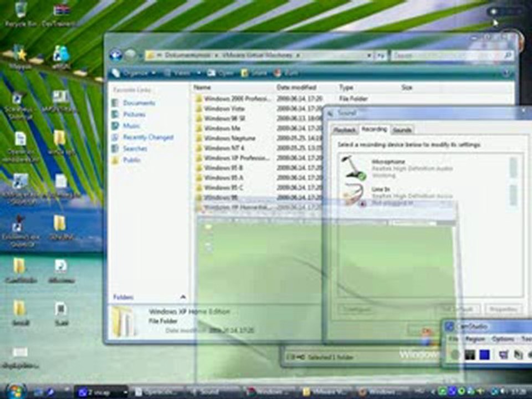
Task: Click the Properties button in Sound dialog
Action: (504, 309)
